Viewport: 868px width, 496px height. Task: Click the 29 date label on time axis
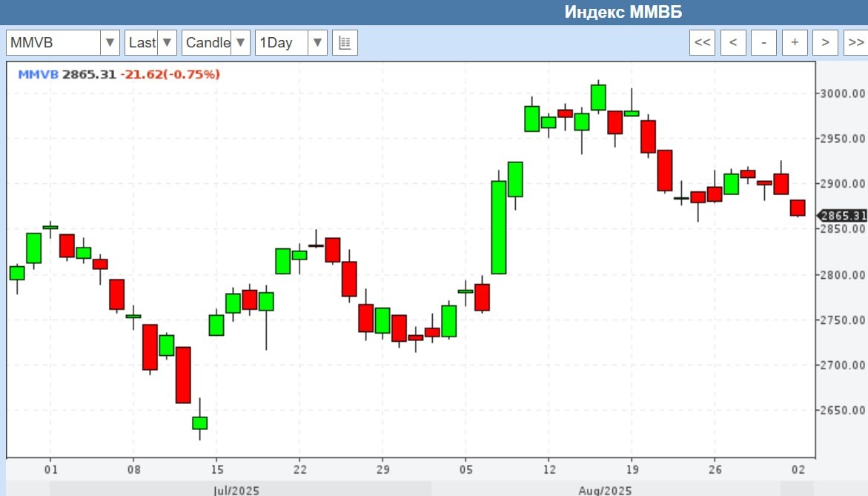point(383,469)
